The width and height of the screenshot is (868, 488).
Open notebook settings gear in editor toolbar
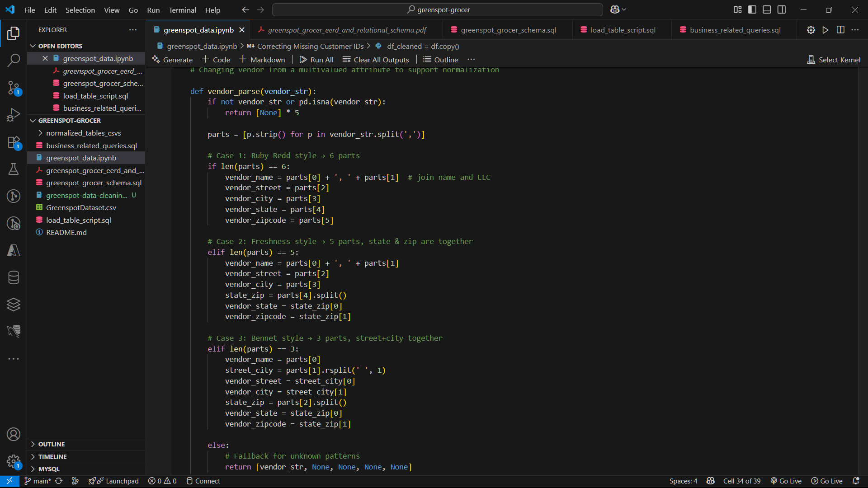[811, 30]
